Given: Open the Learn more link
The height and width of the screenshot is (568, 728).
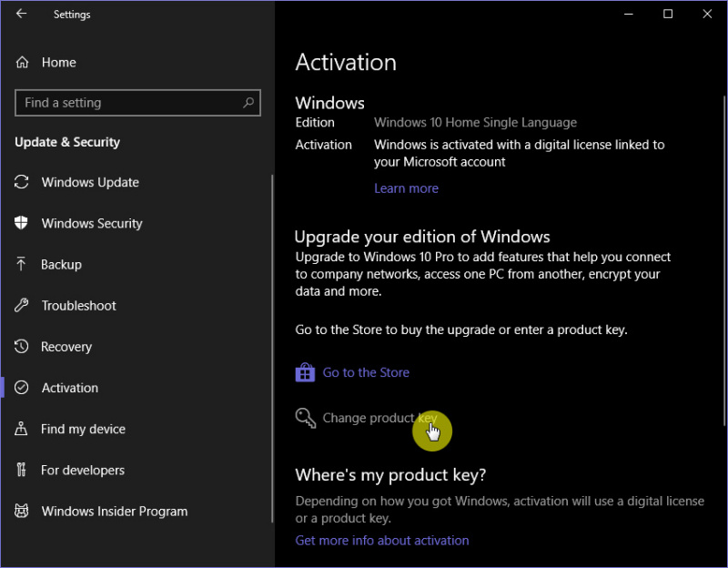Looking at the screenshot, I should pos(406,188).
